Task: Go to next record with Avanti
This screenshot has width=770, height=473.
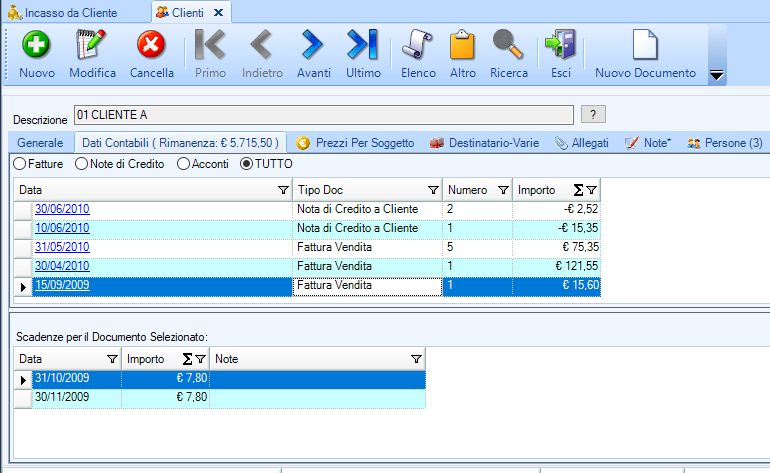Action: 313,46
